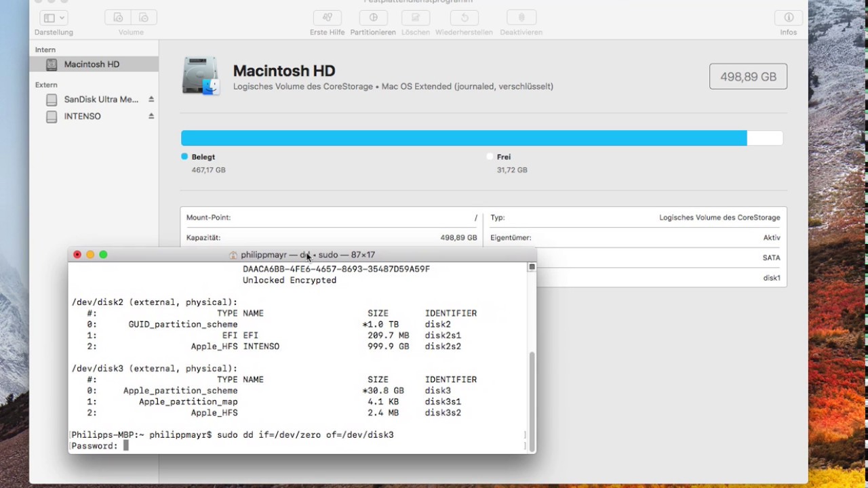
Task: Click the 'Intern' sidebar heading
Action: [45, 49]
